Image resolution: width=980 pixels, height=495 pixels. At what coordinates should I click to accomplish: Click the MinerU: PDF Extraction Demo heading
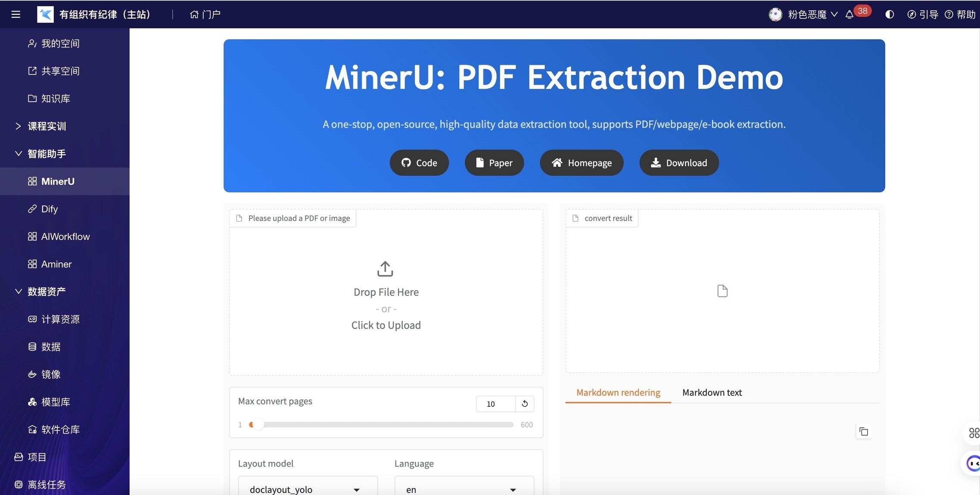pos(554,78)
